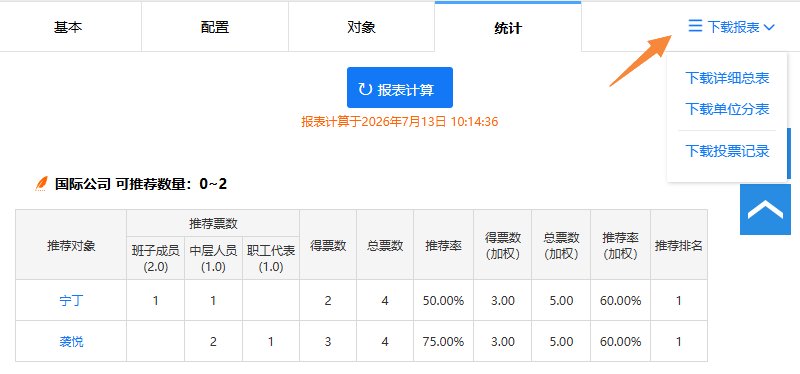
Task: Switch to the 基本 tab
Action: [68, 27]
